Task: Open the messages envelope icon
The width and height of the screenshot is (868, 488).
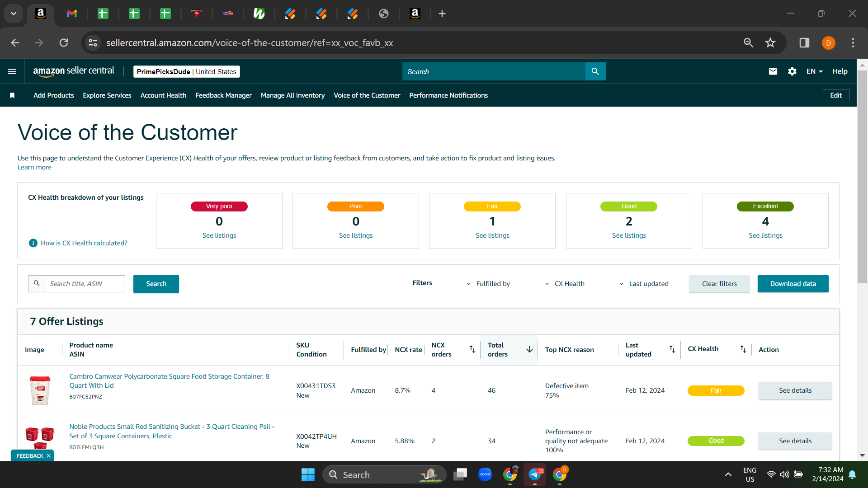Action: (773, 71)
